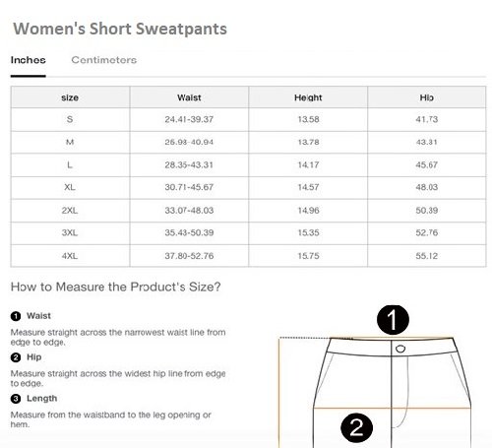Click the How to Measure the Product's Size heading
This screenshot has height=448, width=492.
pos(116,288)
